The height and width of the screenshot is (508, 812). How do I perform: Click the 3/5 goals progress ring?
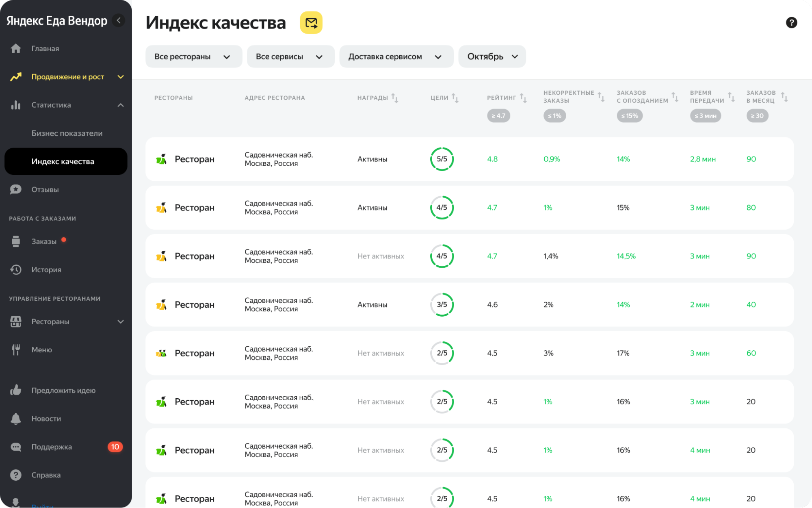442,305
